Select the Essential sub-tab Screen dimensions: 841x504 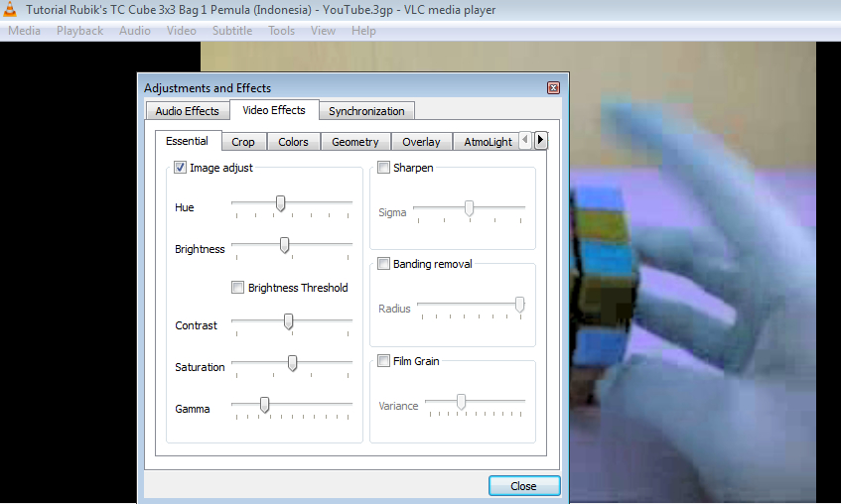(x=187, y=141)
